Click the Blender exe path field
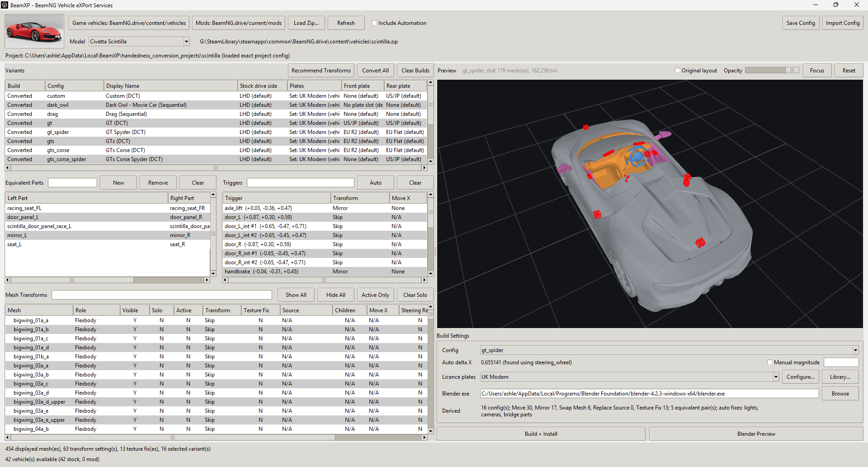 coord(649,394)
